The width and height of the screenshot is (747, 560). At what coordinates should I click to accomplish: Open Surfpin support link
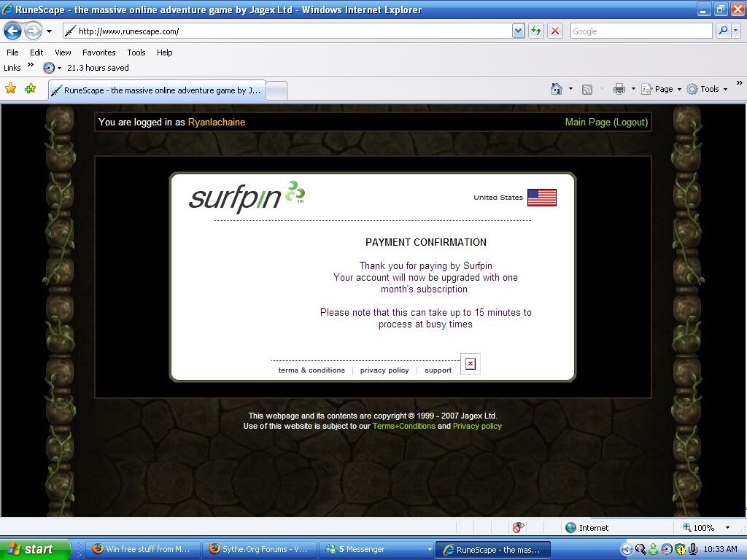(x=438, y=370)
